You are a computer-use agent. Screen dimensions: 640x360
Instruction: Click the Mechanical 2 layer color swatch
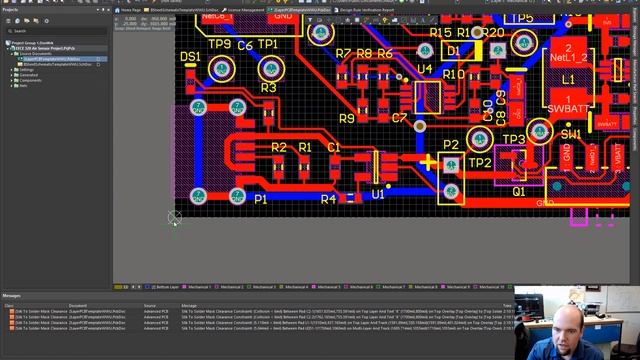click(x=217, y=287)
